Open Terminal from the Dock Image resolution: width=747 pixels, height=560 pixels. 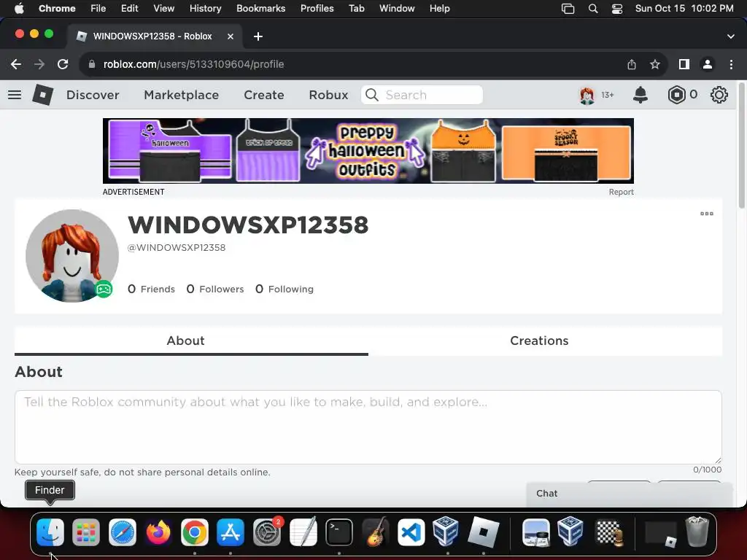click(x=339, y=532)
